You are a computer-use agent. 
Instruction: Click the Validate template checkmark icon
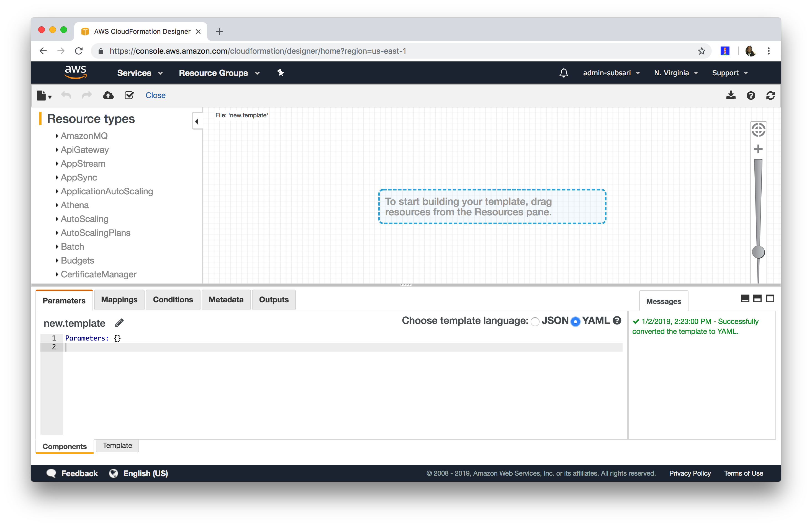[129, 96]
